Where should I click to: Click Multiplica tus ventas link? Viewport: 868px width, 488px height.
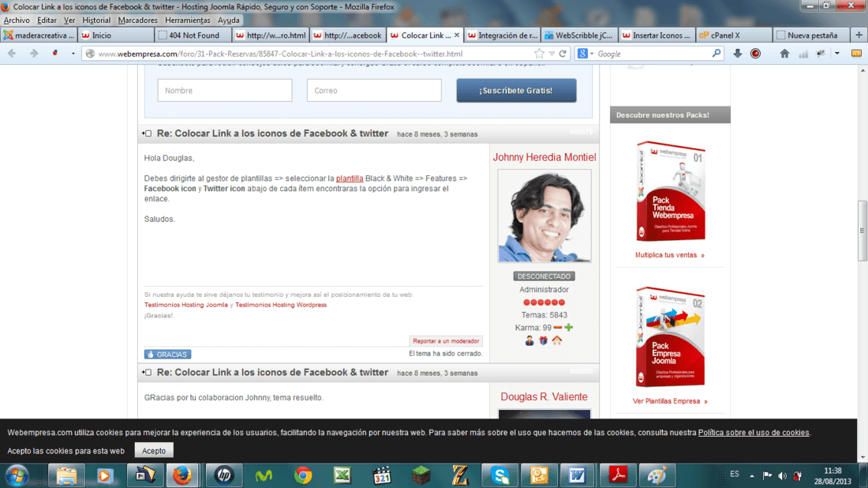pyautogui.click(x=669, y=255)
